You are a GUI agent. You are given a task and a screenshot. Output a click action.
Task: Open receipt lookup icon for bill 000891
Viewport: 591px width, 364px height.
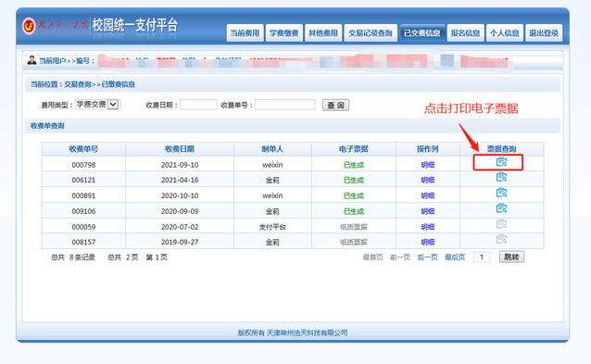[501, 193]
